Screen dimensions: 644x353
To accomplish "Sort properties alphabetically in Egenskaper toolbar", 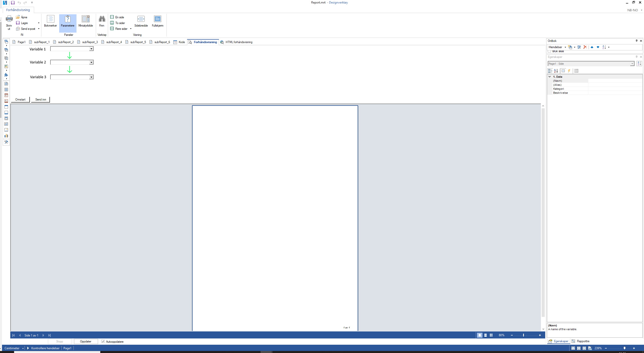I will click(556, 71).
